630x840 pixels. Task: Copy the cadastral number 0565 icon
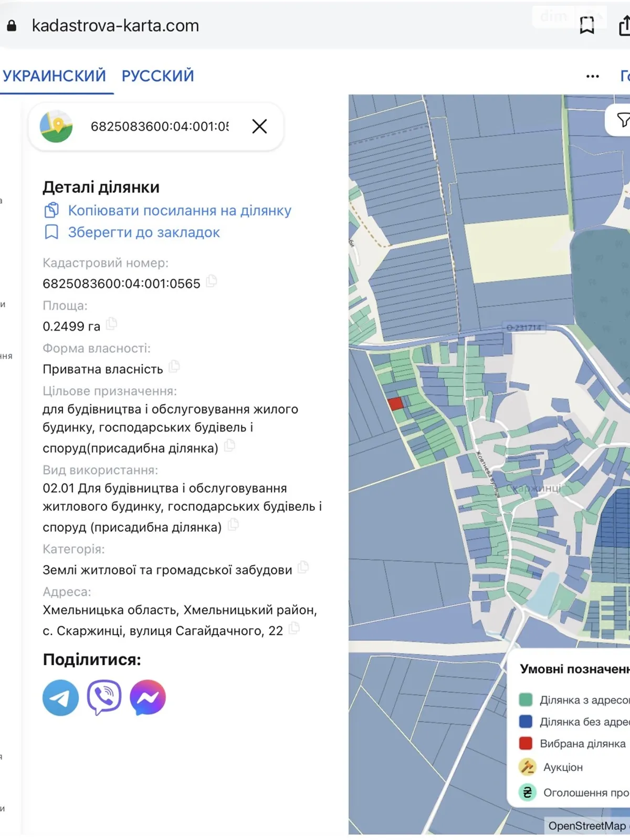tap(212, 281)
